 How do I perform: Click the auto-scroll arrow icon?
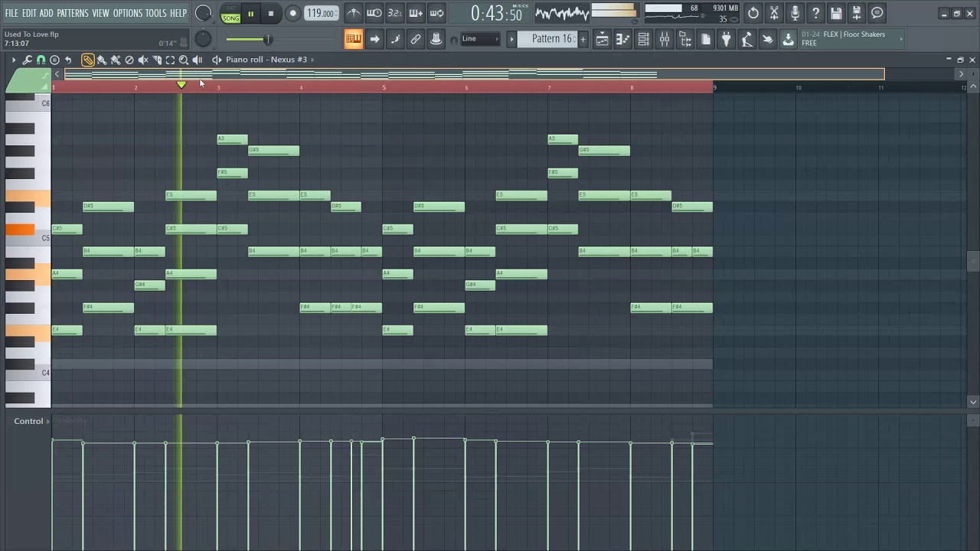(x=374, y=39)
